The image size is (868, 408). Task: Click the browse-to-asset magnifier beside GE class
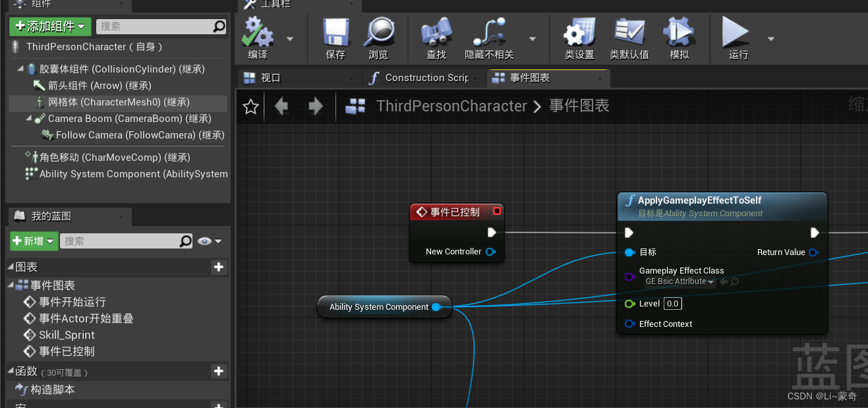pyautogui.click(x=734, y=281)
